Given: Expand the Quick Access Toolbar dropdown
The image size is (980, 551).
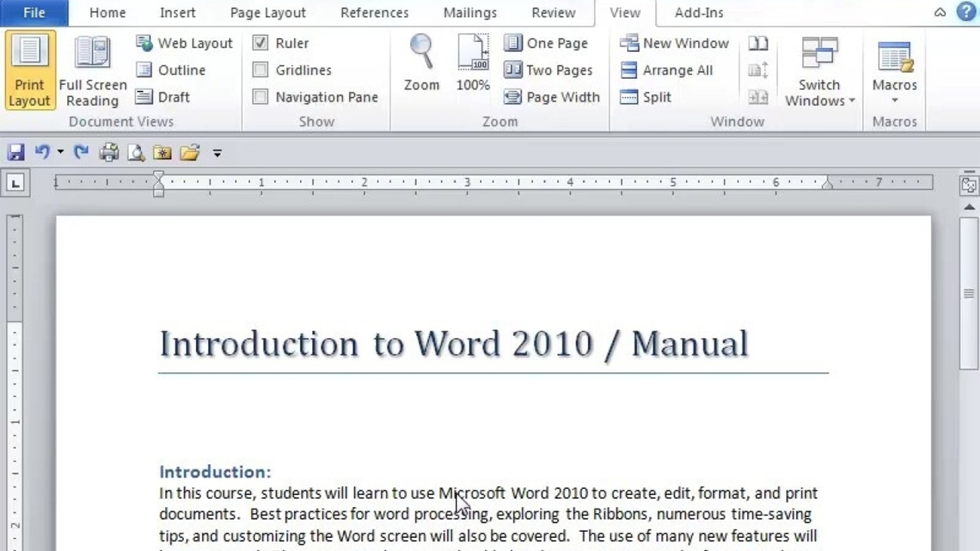Looking at the screenshot, I should tap(218, 152).
